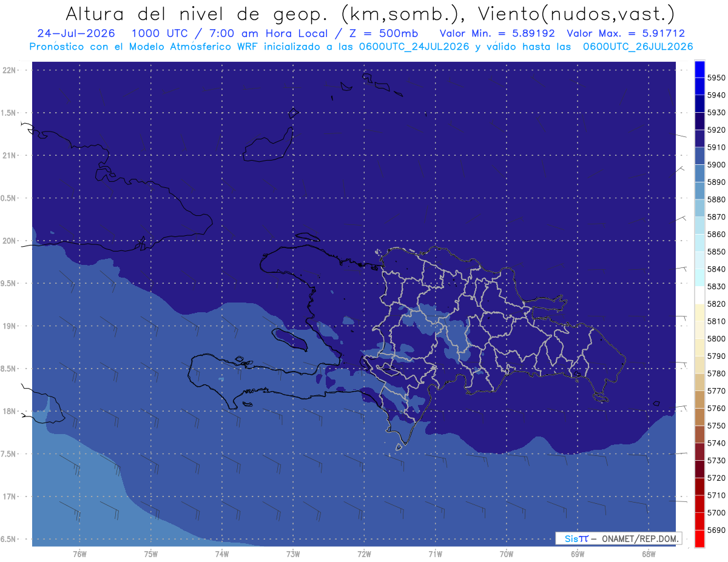Click the '70W' longitude label
Screen dimensions: 728x562
(x=507, y=554)
